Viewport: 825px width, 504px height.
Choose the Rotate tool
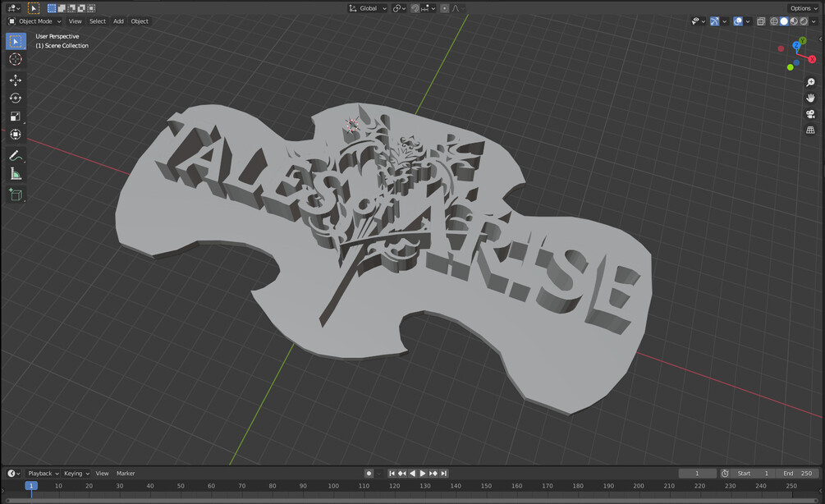tap(16, 98)
